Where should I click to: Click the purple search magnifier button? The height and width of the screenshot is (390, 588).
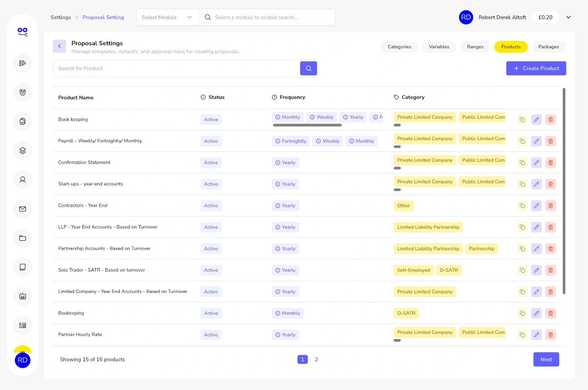coord(308,68)
